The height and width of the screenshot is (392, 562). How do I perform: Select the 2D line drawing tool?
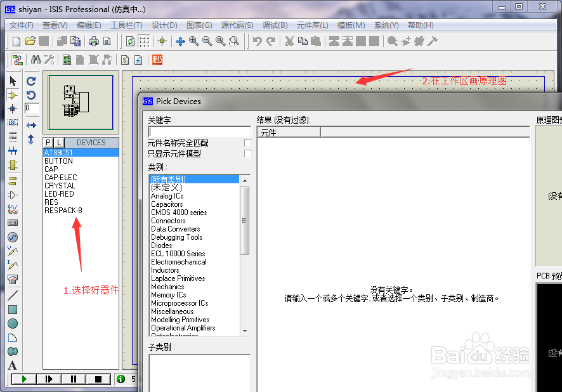click(x=13, y=295)
